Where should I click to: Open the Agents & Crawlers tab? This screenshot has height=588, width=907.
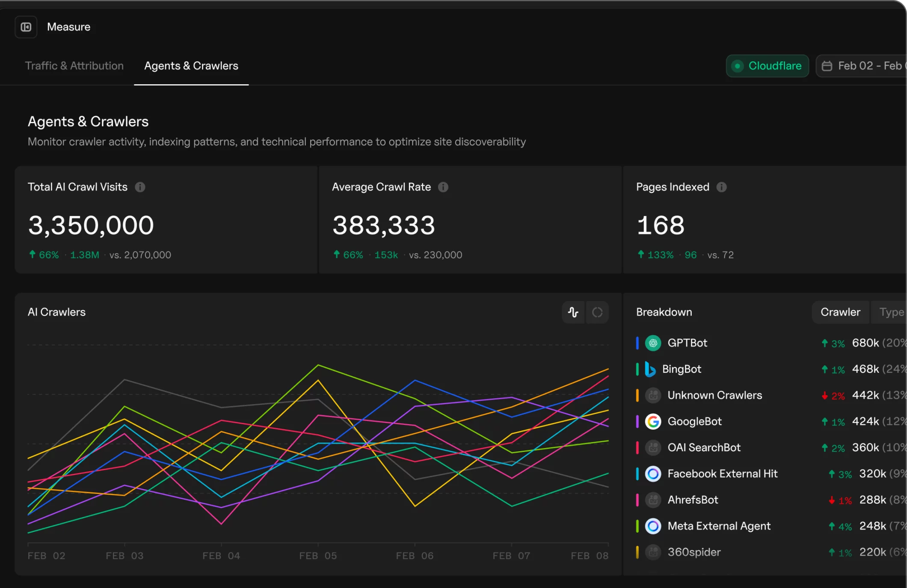(191, 66)
